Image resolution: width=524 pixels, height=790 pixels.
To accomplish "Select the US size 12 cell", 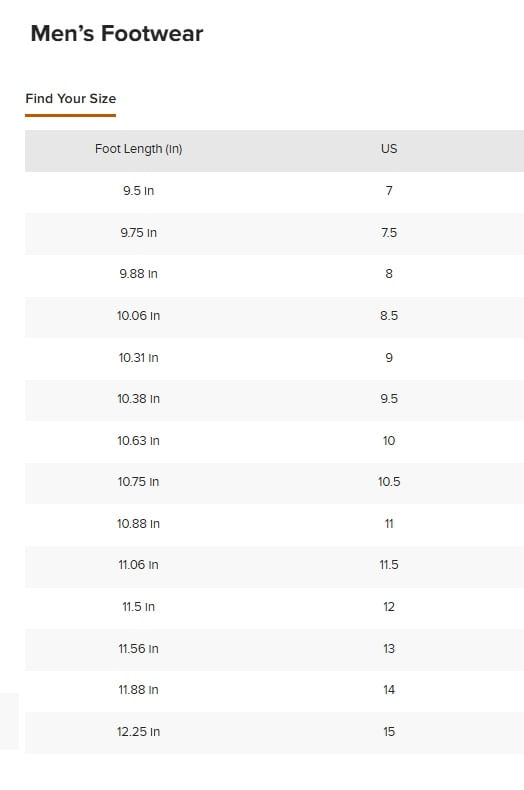I will [389, 607].
